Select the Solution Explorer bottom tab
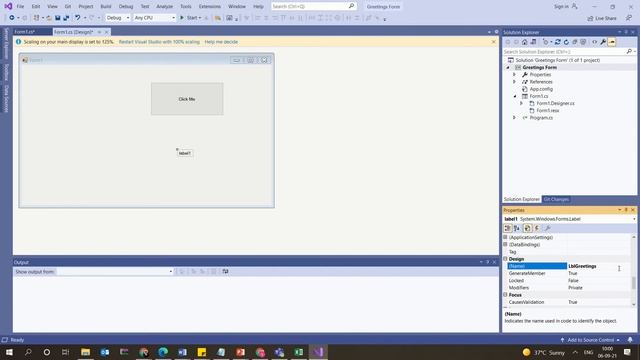This screenshot has width=640, height=360. click(522, 199)
